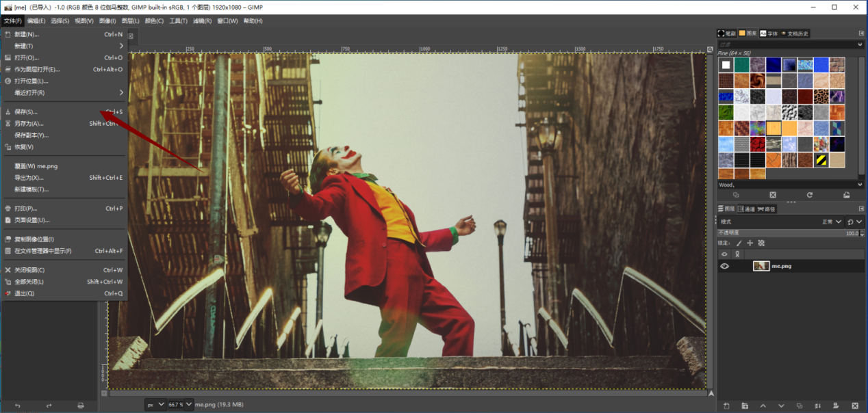Open 页面设置(U)... entry
Viewport: 868px width, 413px height.
tap(64, 219)
